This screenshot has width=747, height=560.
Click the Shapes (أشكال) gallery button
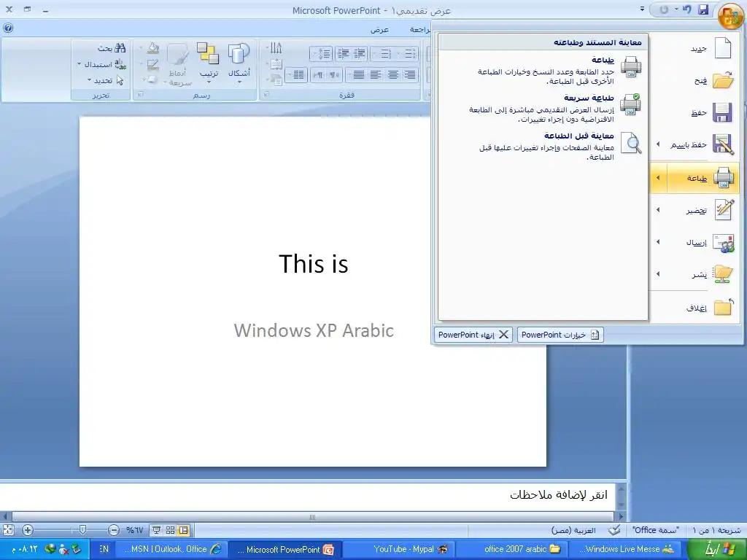point(239,64)
